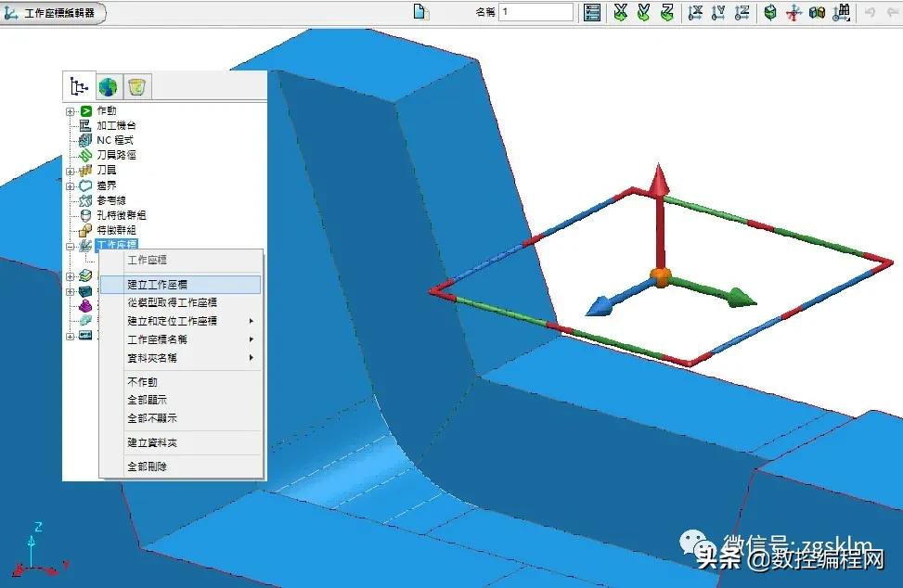This screenshot has height=588, width=903.
Task: Select 加工機台 in the explorer tree
Action: click(x=116, y=125)
